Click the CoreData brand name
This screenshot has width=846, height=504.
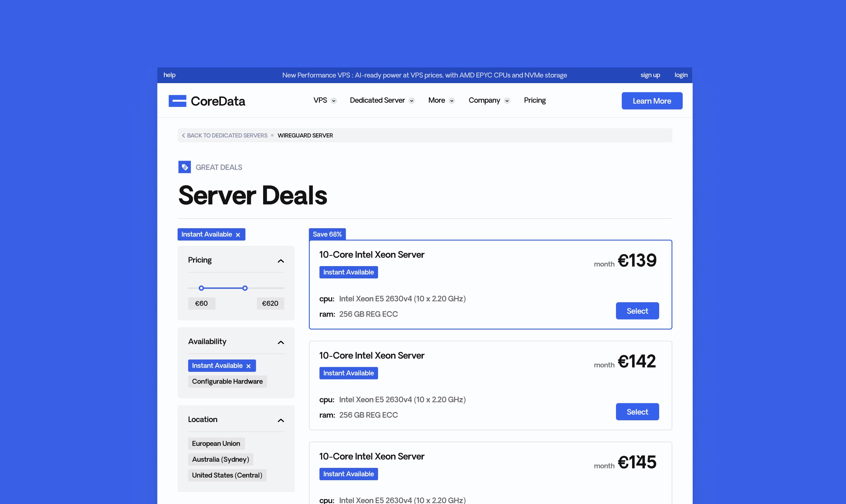coord(218,101)
